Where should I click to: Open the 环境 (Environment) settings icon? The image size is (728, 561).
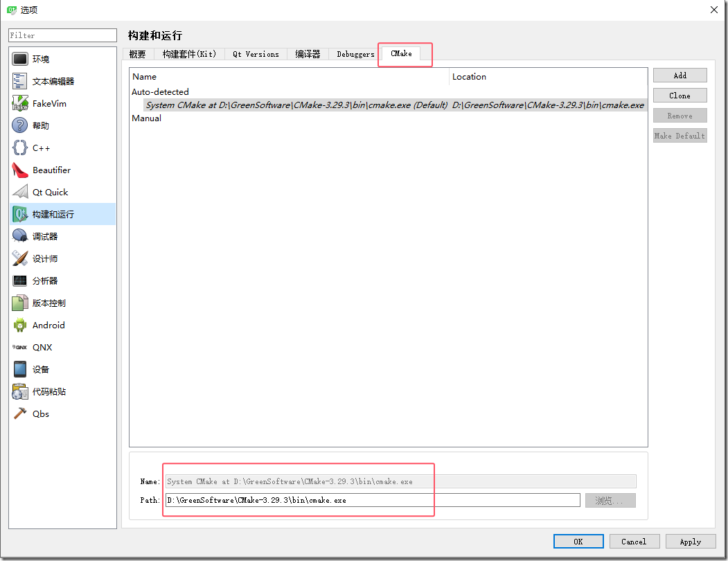pos(20,59)
